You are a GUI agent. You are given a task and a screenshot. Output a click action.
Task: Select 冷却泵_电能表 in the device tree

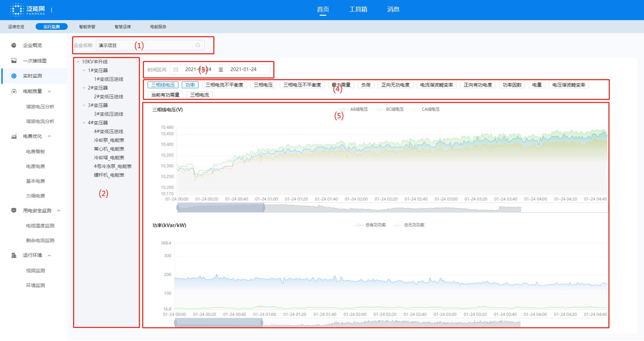point(109,140)
